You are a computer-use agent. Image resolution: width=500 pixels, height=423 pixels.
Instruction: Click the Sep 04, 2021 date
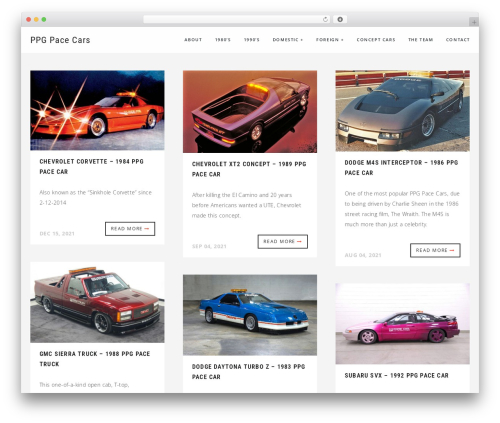[x=209, y=246]
